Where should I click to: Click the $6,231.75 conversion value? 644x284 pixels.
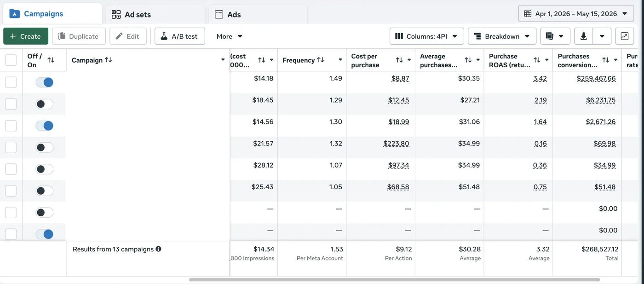pyautogui.click(x=601, y=100)
